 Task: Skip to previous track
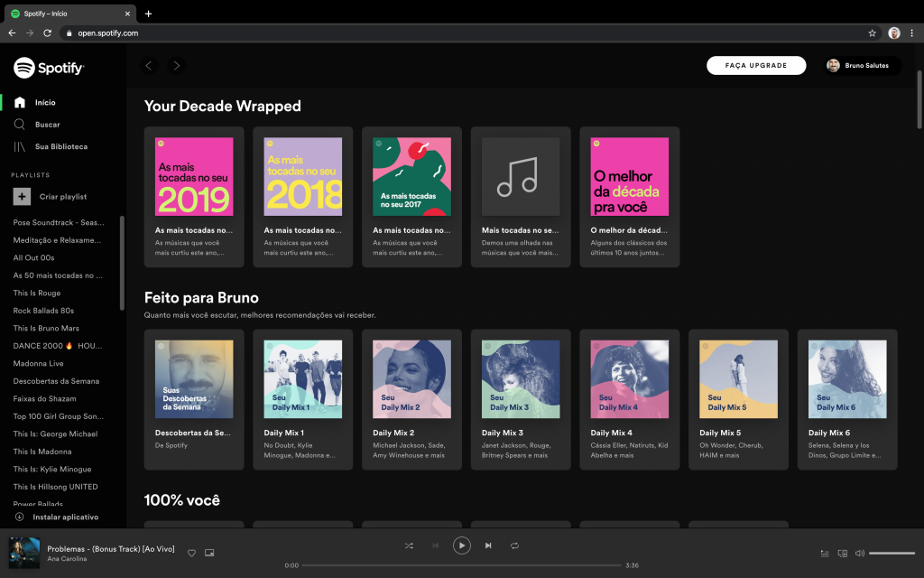click(x=436, y=545)
